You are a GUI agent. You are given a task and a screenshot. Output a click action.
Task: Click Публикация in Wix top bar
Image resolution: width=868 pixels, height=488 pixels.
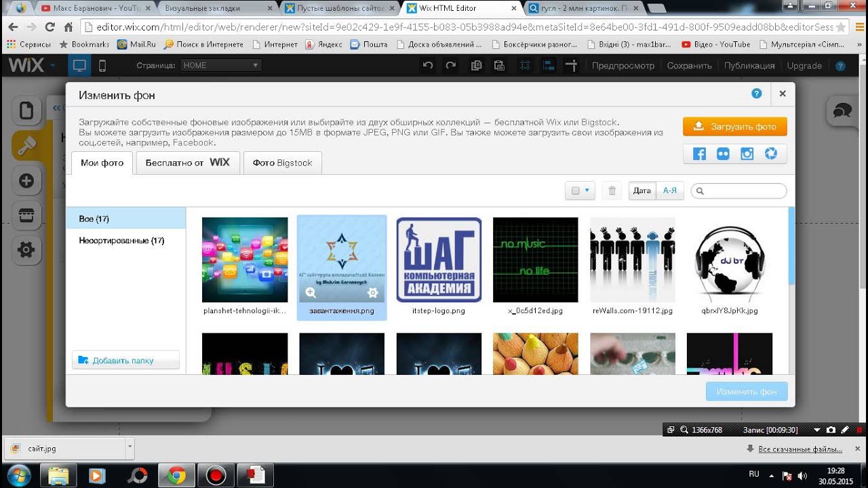pos(749,66)
